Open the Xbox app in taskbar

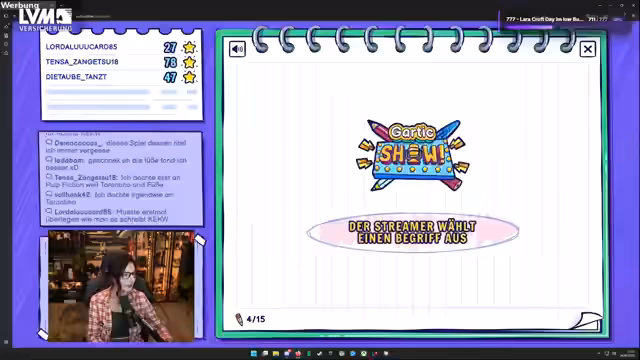pos(363,353)
